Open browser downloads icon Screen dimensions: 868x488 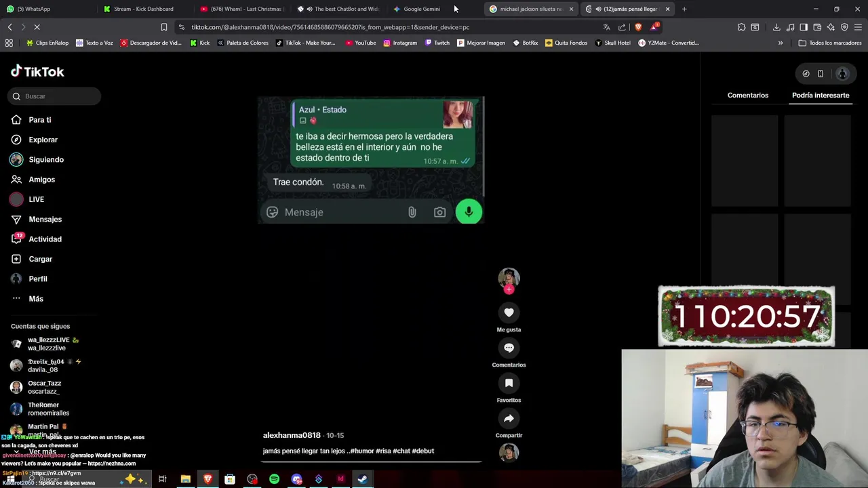pyautogui.click(x=776, y=27)
